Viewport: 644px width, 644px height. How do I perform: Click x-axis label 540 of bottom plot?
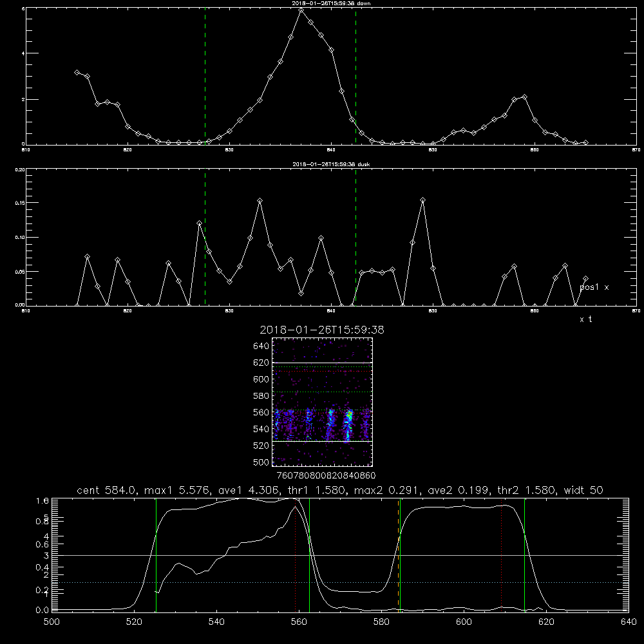(216, 622)
